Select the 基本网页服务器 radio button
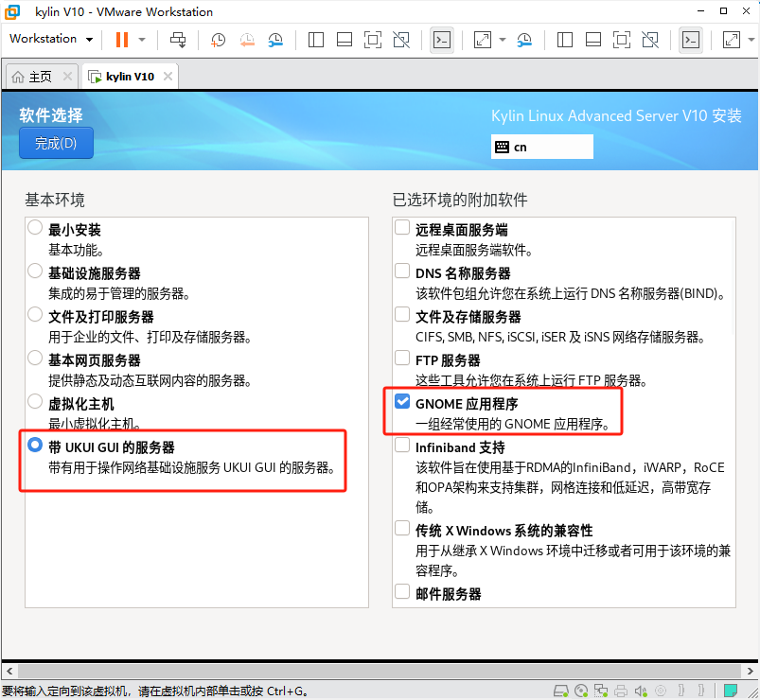Screen dimensions: 760x700 [x=35, y=358]
